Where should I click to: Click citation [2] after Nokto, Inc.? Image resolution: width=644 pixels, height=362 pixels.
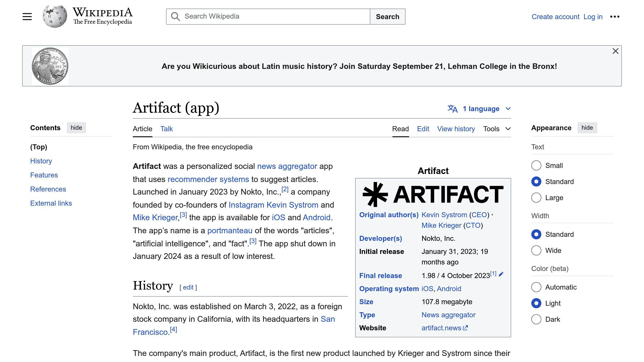pos(285,189)
